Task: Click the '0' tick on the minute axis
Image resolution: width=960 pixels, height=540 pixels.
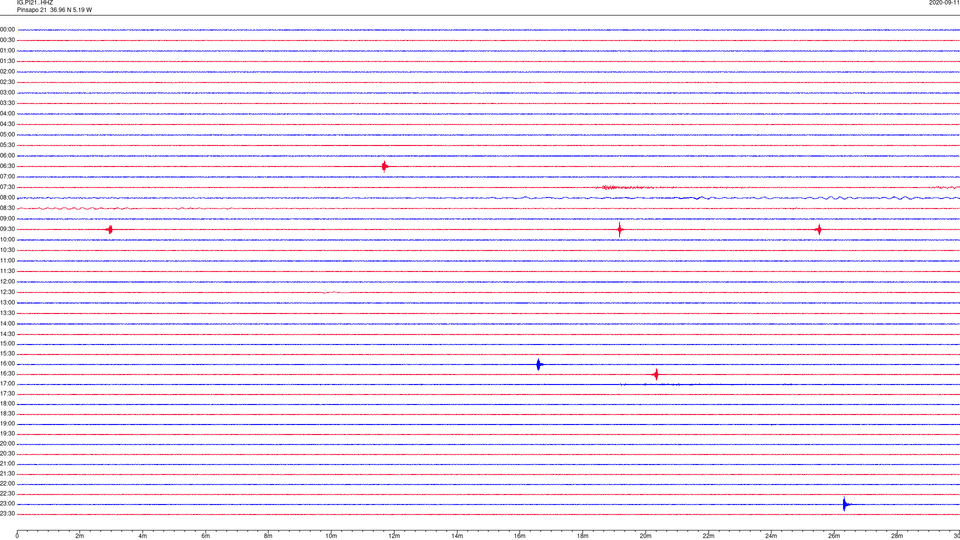Action: tap(17, 536)
